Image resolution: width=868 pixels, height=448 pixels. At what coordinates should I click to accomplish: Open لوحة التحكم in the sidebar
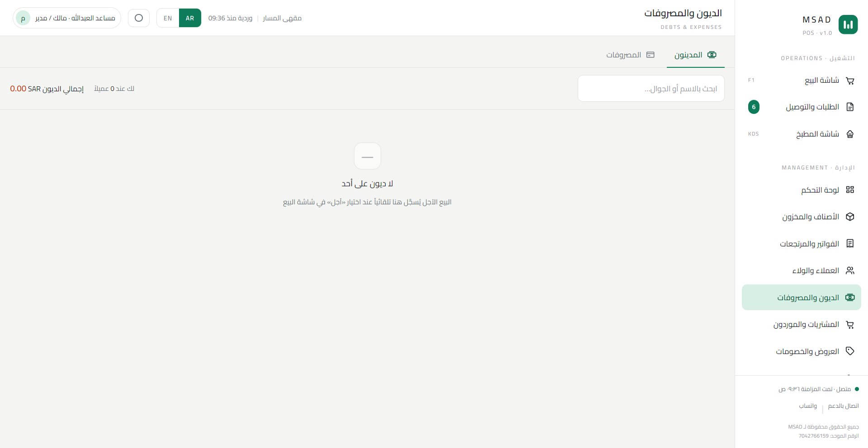(x=802, y=190)
